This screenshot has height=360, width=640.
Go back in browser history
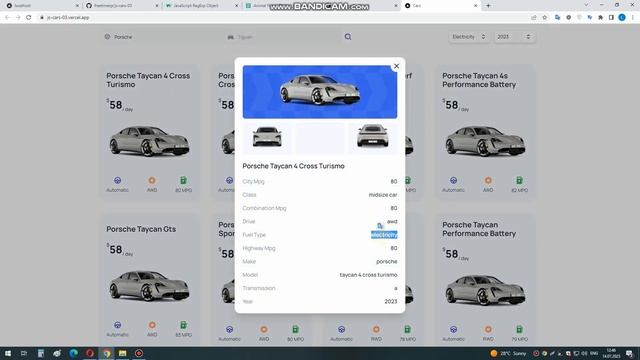tap(7, 18)
